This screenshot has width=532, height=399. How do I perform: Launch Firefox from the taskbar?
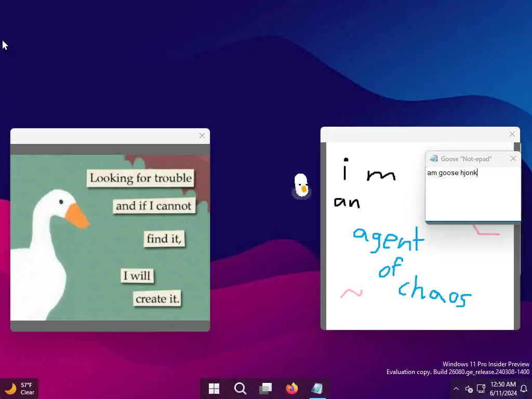tap(292, 389)
